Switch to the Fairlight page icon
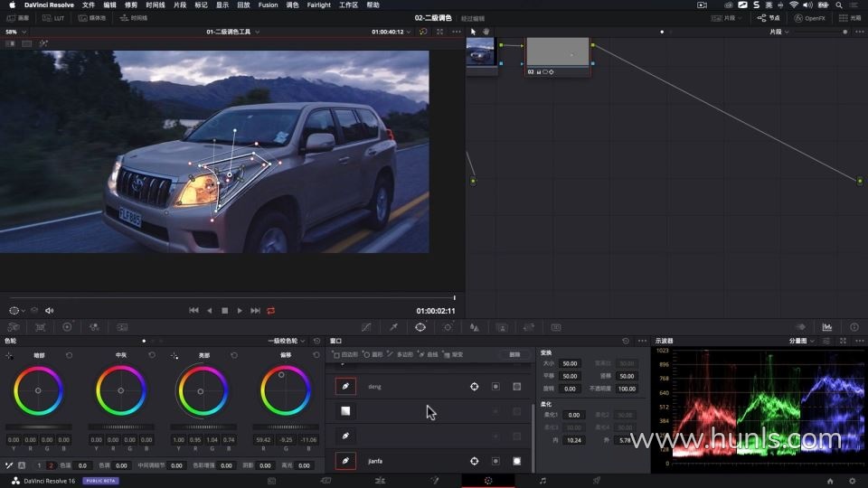 coord(542,481)
